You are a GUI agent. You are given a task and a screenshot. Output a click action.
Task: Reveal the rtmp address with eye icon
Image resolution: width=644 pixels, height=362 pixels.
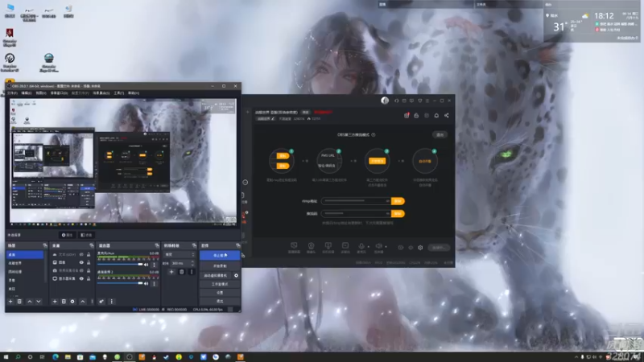pyautogui.click(x=387, y=201)
